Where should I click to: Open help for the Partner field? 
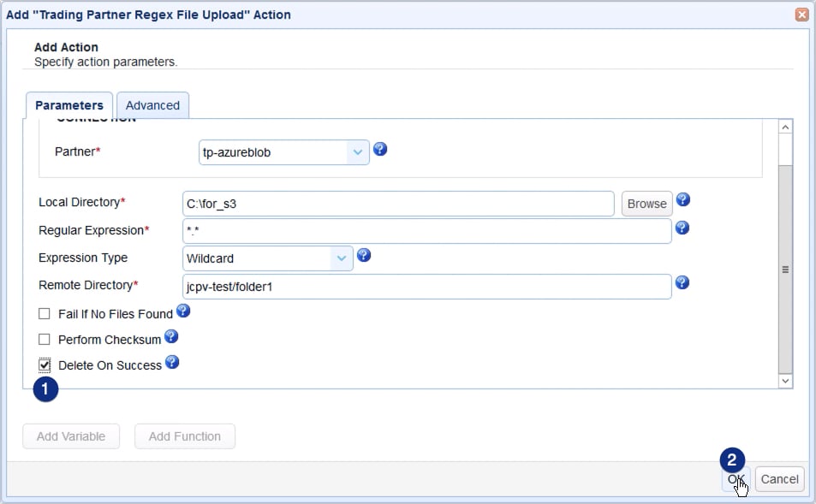click(379, 149)
